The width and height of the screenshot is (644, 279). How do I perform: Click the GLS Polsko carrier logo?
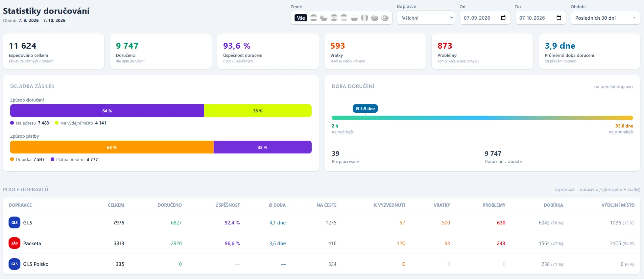14,264
